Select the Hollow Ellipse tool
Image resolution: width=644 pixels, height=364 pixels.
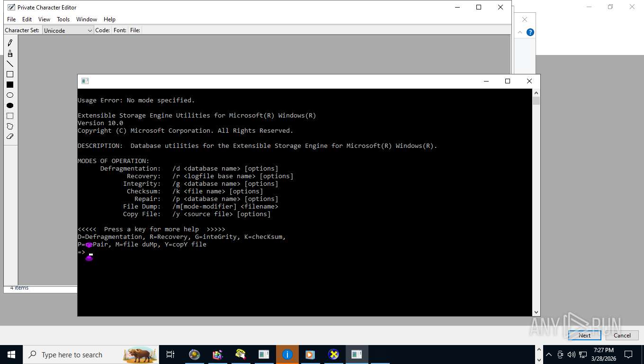(10, 95)
